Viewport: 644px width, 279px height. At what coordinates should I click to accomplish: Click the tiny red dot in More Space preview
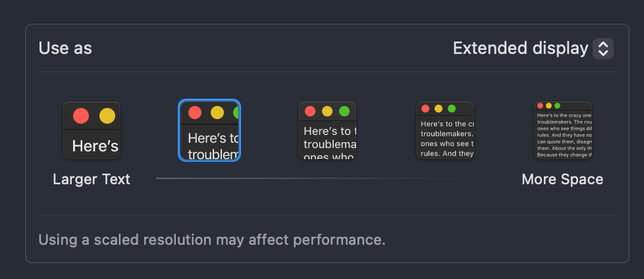(x=540, y=105)
